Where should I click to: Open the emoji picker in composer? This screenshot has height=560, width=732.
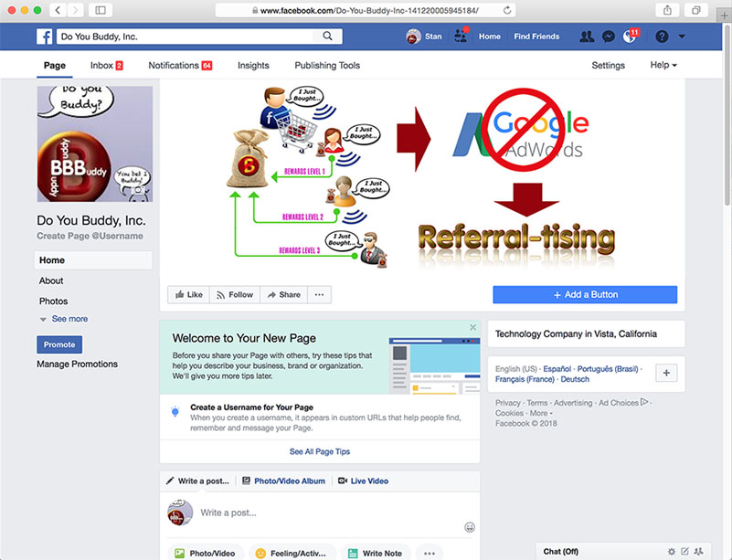click(x=470, y=527)
